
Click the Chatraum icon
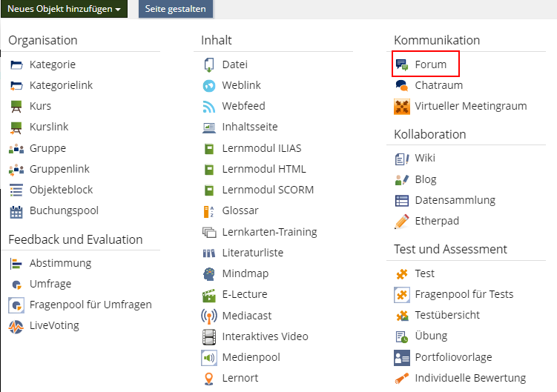click(402, 85)
